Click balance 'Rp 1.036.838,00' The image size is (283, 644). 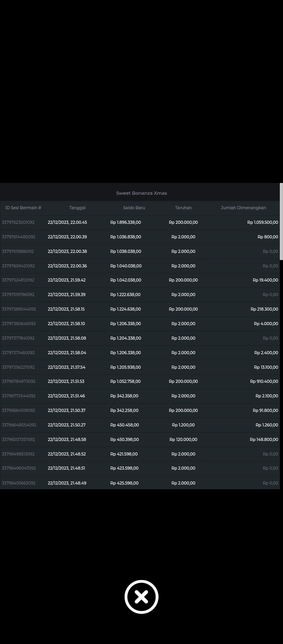click(x=125, y=237)
